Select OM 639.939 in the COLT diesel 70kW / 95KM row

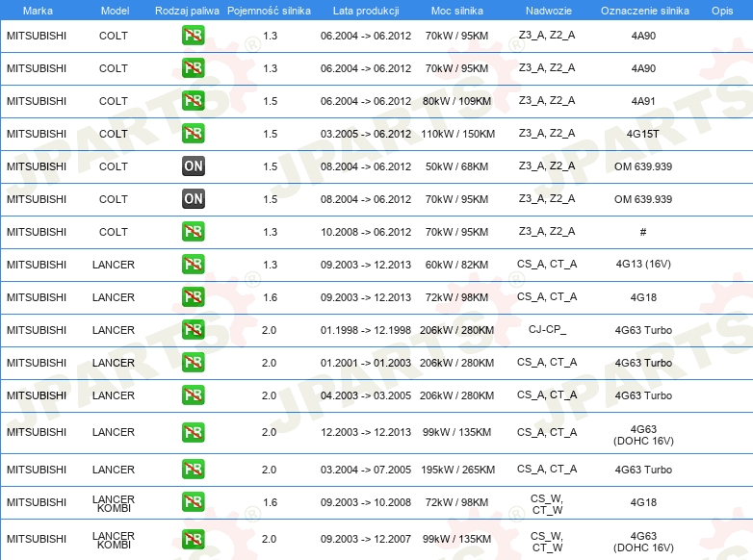(643, 198)
